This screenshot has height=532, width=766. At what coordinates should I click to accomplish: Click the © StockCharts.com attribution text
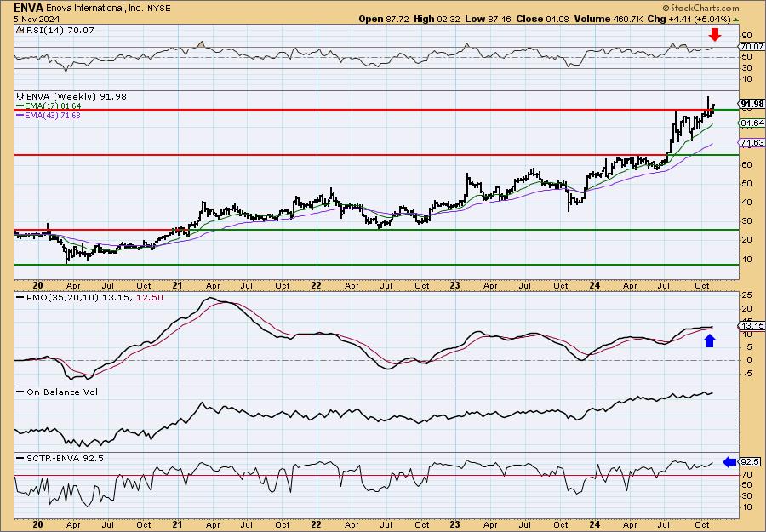701,8
